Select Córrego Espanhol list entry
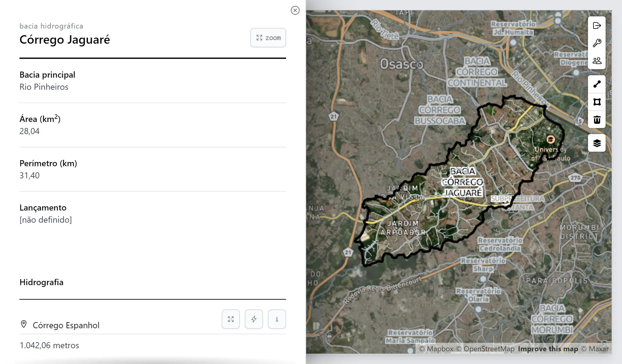Image resolution: width=622 pixels, height=364 pixels. point(66,325)
